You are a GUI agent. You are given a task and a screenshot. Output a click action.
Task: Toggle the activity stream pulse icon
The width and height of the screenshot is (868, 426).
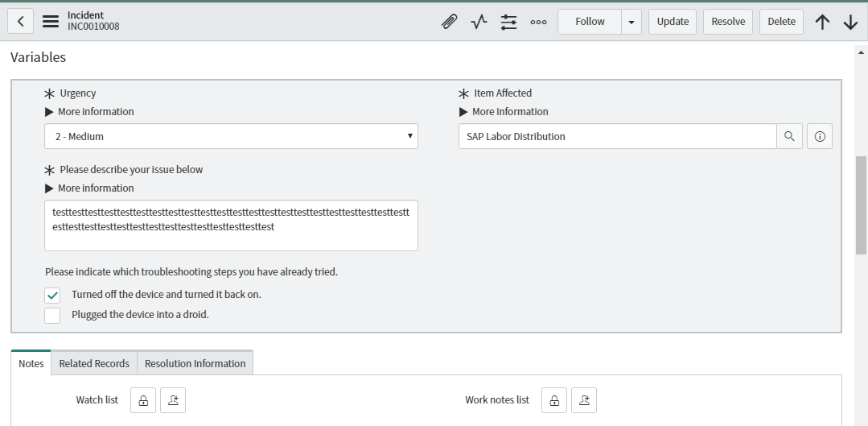point(479,22)
